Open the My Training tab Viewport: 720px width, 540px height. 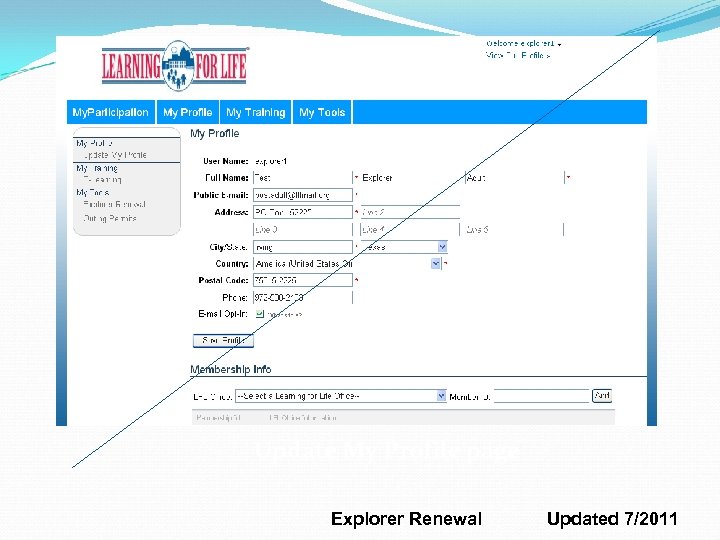click(255, 112)
